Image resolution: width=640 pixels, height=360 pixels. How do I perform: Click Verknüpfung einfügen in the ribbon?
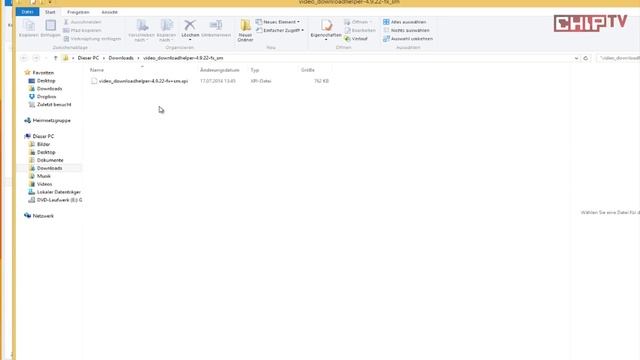pyautogui.click(x=93, y=39)
